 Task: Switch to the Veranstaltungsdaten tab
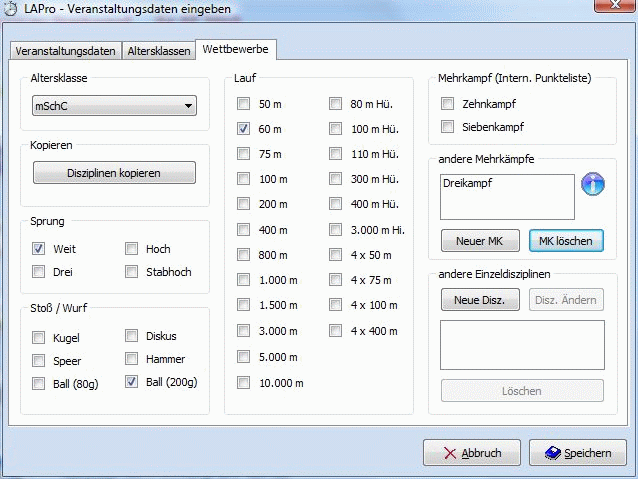(x=65, y=51)
